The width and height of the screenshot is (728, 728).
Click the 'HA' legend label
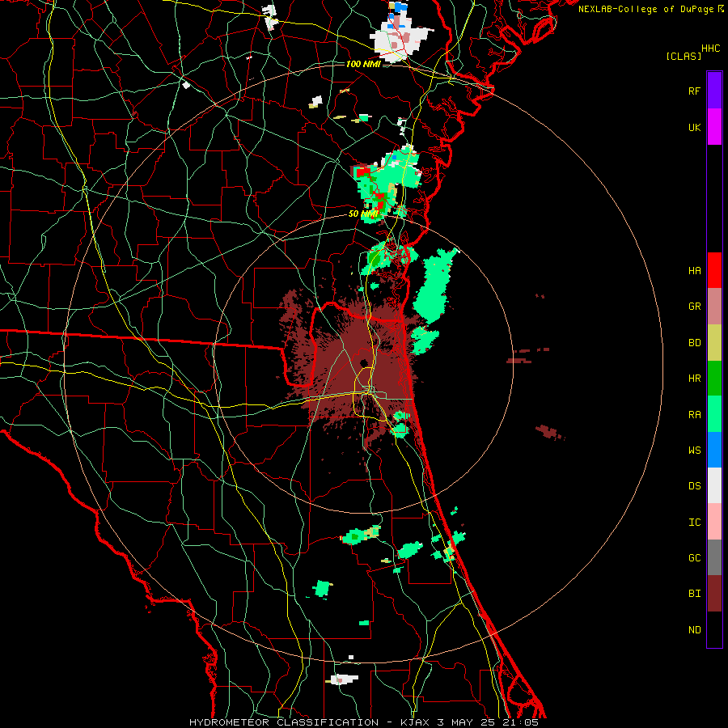[x=694, y=271]
